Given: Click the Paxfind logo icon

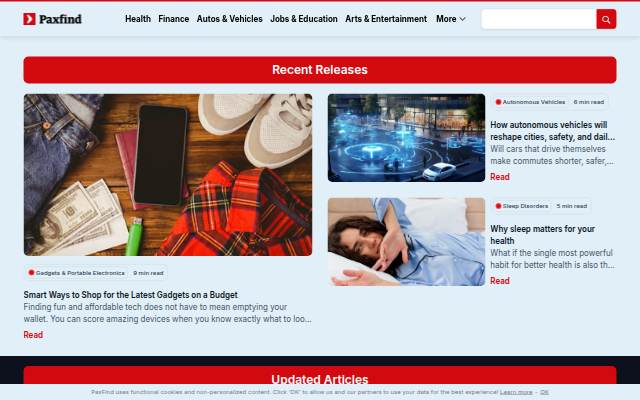Looking at the screenshot, I should pos(29,19).
